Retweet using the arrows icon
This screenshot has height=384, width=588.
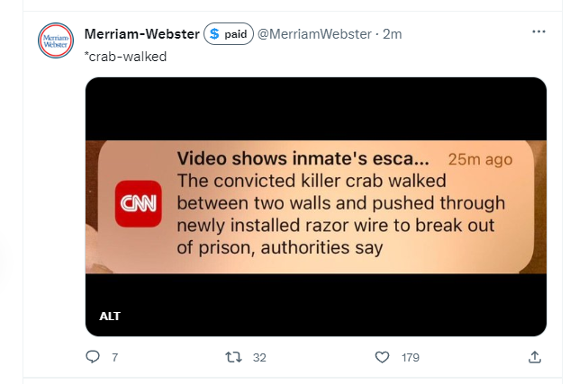point(233,357)
